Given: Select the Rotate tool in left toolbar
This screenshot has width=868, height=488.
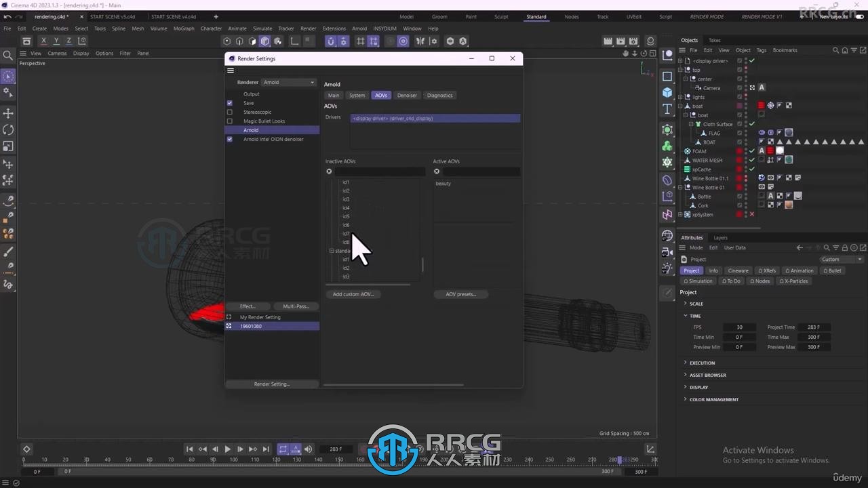Looking at the screenshot, I should (8, 129).
